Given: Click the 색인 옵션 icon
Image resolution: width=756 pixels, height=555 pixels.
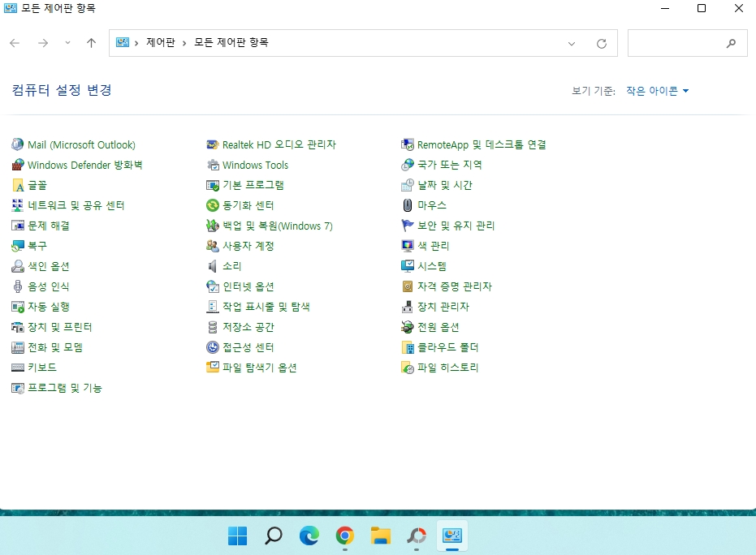Looking at the screenshot, I should [x=17, y=266].
